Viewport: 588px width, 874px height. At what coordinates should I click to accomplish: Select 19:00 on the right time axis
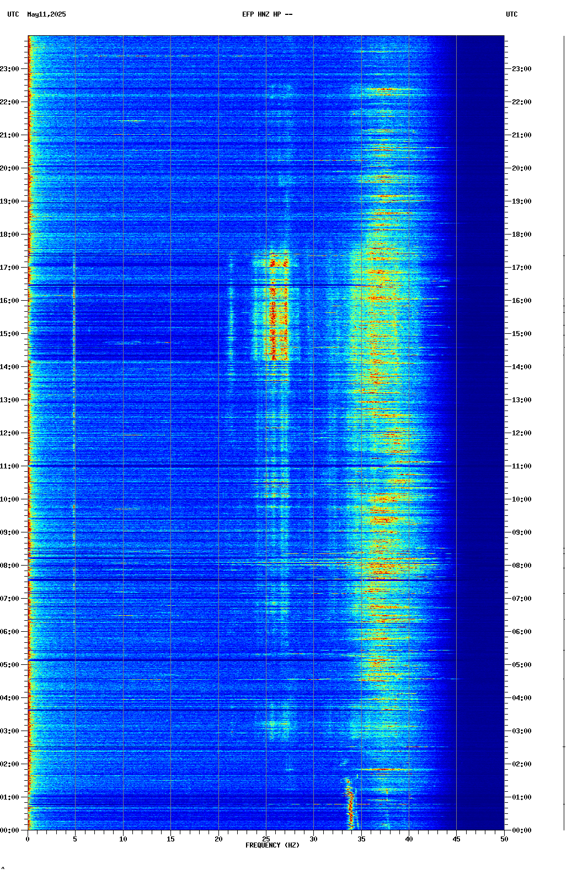coord(522,201)
